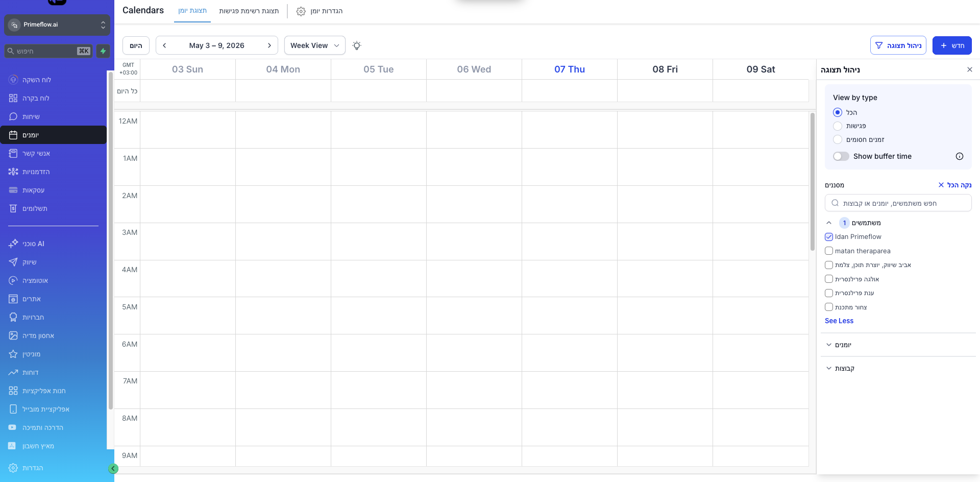Click the sidebar חיפוש search field

tap(48, 51)
